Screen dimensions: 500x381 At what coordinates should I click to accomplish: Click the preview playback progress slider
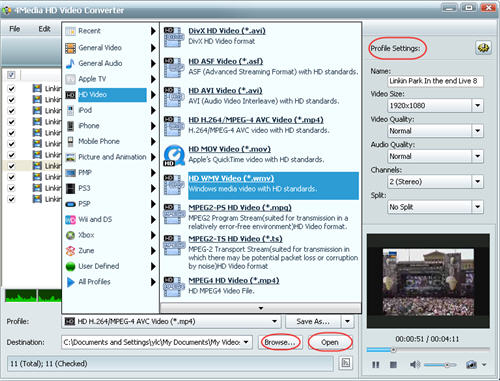click(x=428, y=350)
